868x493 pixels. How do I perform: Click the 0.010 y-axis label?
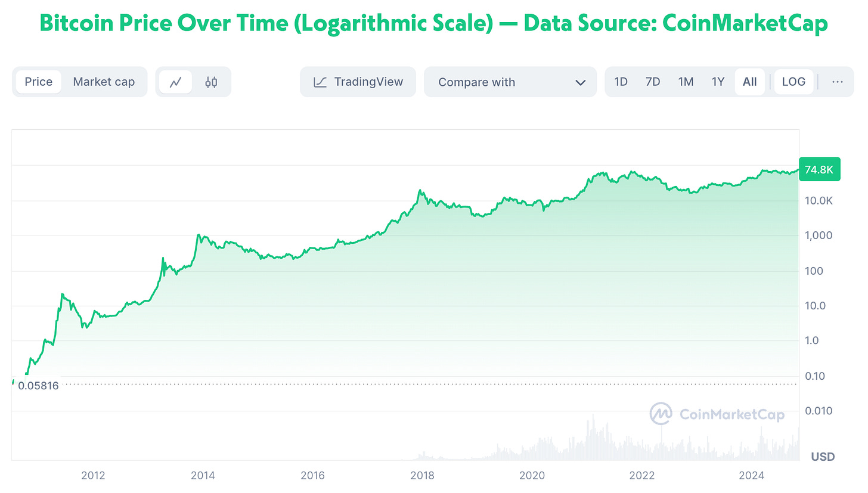tap(818, 411)
